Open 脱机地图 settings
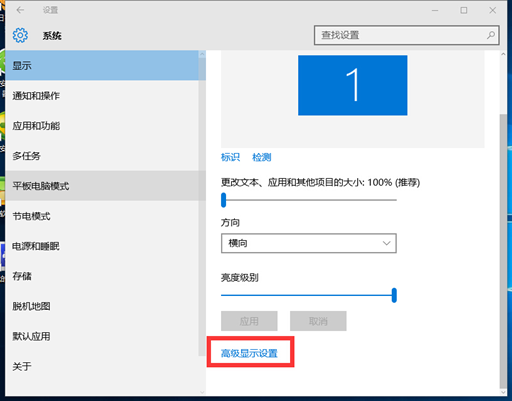512x401 pixels. tap(102, 306)
